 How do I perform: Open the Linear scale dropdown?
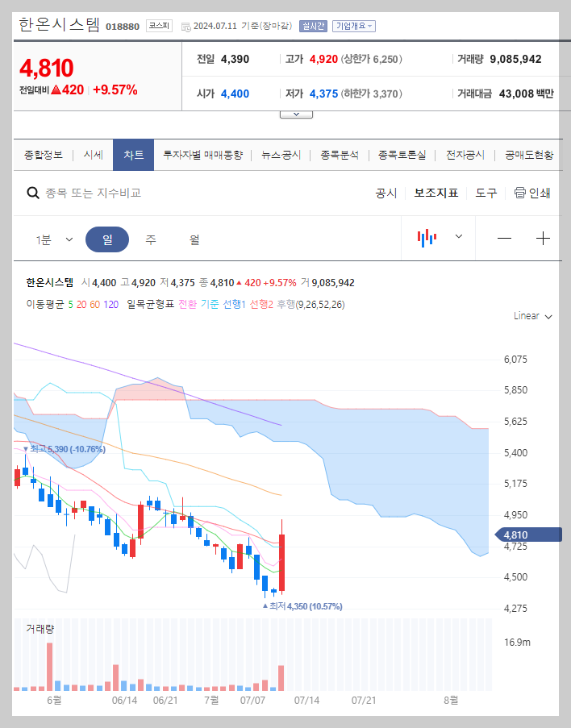pos(531,316)
